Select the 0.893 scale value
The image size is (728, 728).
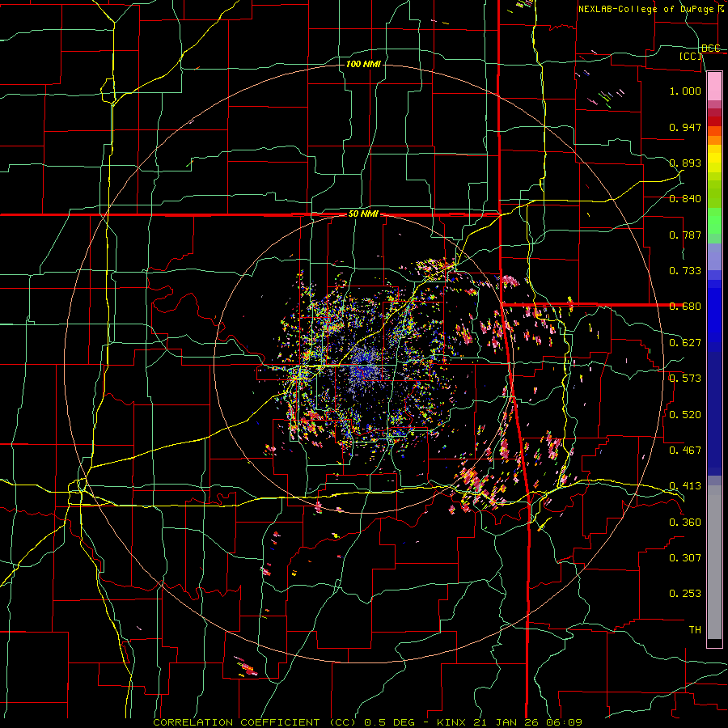coord(685,163)
